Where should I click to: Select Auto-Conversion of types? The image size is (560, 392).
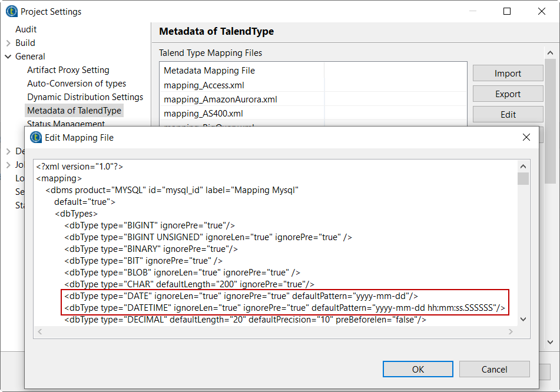[77, 84]
